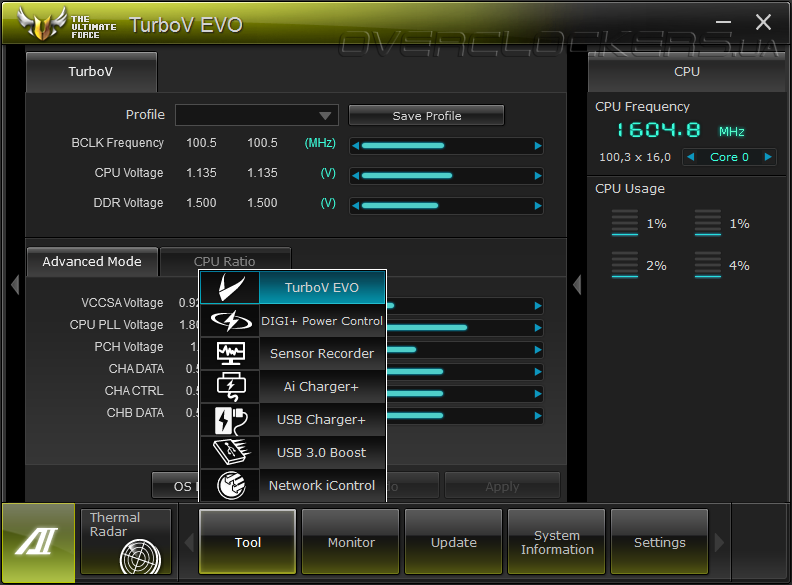
Task: Decrease CPU Voltage with left arrow
Action: coord(356,176)
